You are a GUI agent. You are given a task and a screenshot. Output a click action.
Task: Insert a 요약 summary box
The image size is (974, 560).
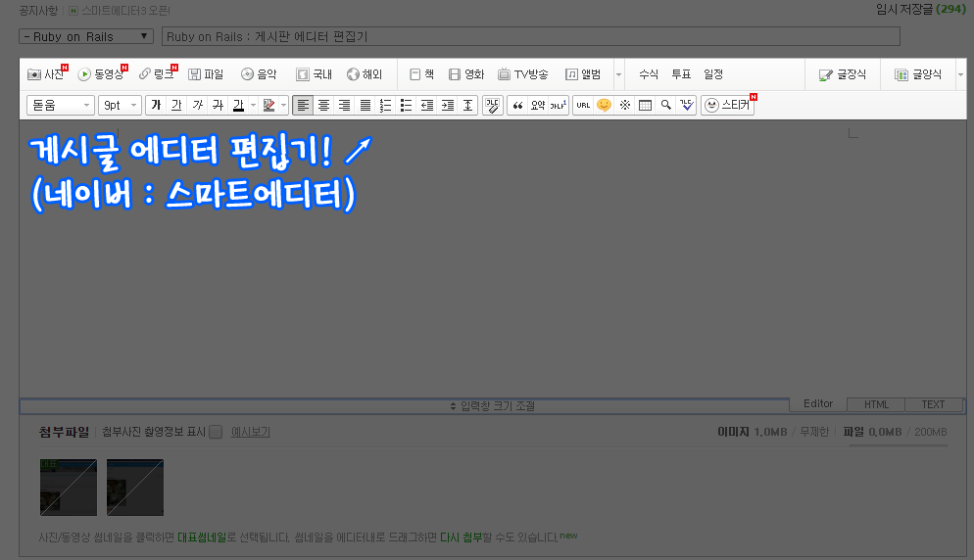pyautogui.click(x=538, y=105)
